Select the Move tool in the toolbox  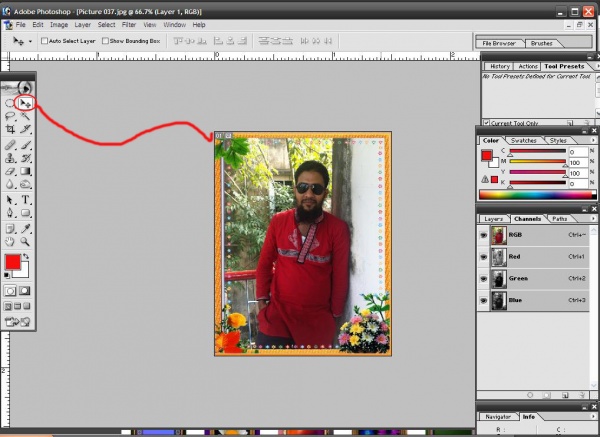pos(25,103)
